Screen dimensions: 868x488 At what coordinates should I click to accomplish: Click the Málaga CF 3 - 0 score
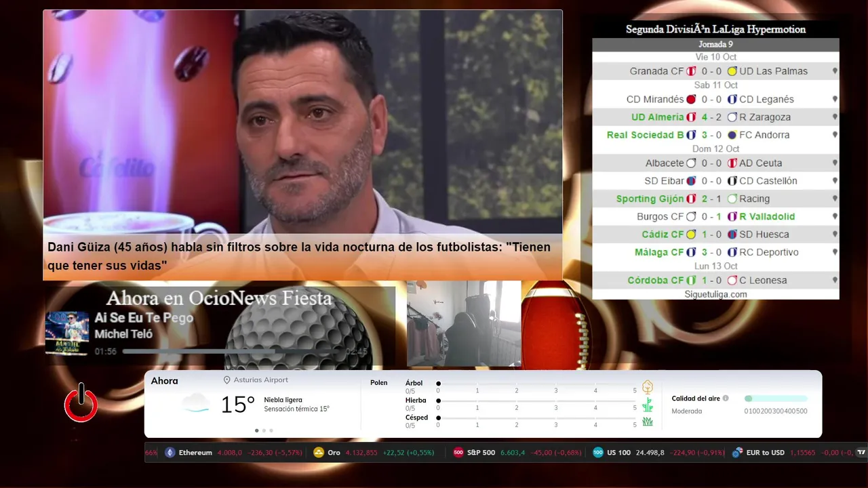(x=711, y=252)
